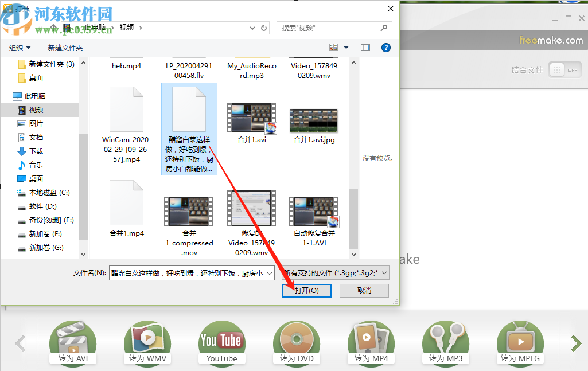Click the 视频 breadcrumb in address bar

coord(127,28)
